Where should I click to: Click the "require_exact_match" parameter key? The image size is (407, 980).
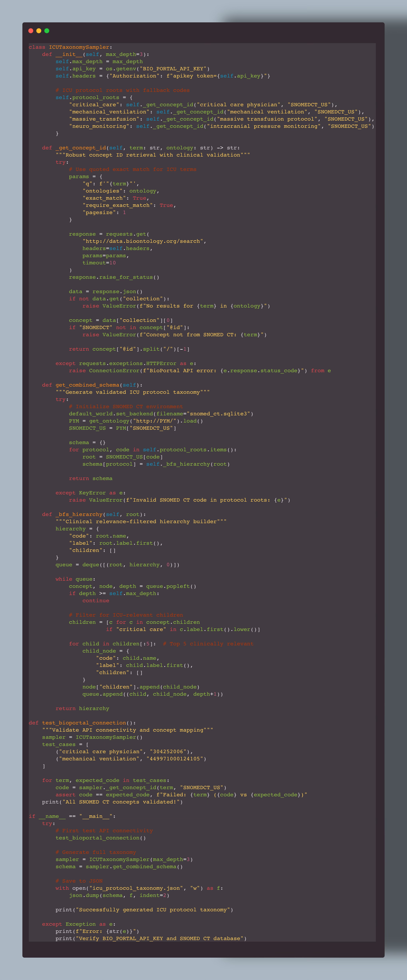(118, 205)
